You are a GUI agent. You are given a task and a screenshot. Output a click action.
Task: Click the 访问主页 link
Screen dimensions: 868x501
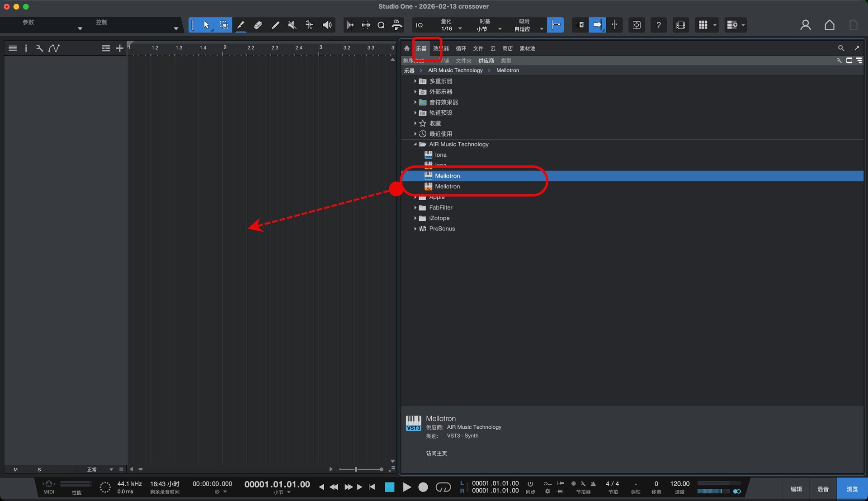pyautogui.click(x=436, y=454)
